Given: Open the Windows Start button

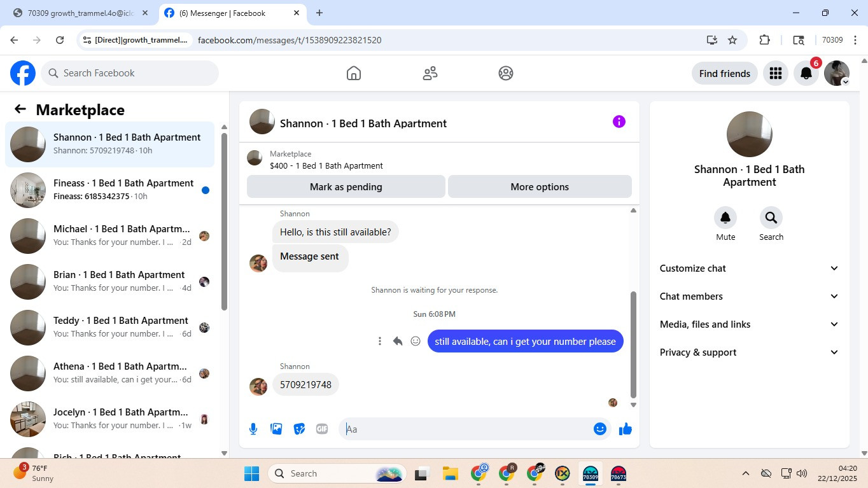Looking at the screenshot, I should (252, 473).
